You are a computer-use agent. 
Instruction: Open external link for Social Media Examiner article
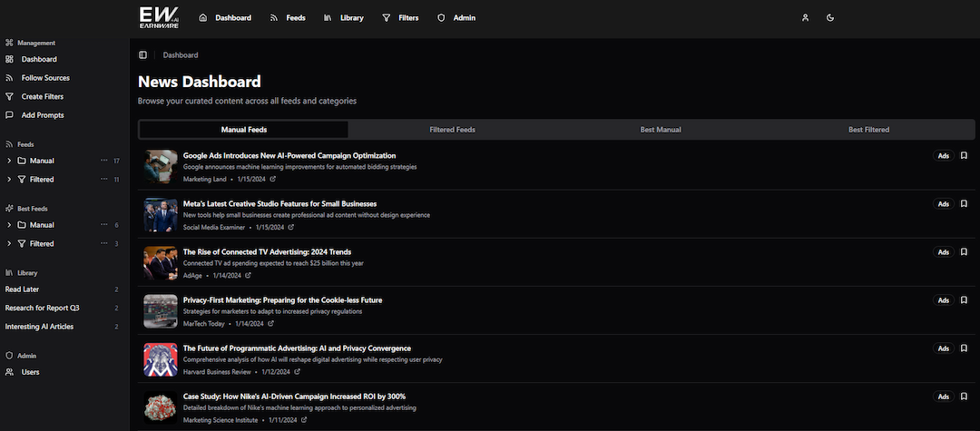290,228
